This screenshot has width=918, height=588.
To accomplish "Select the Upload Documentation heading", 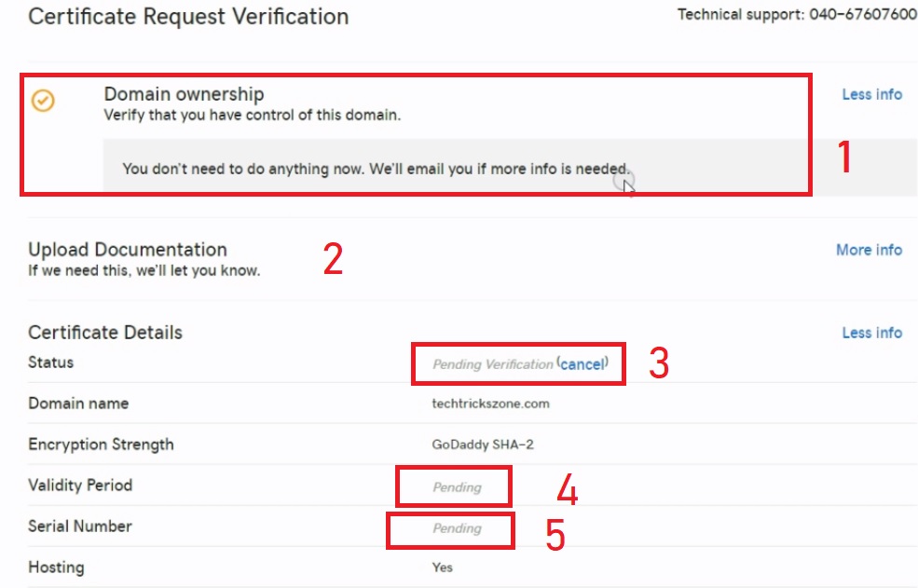I will (128, 250).
